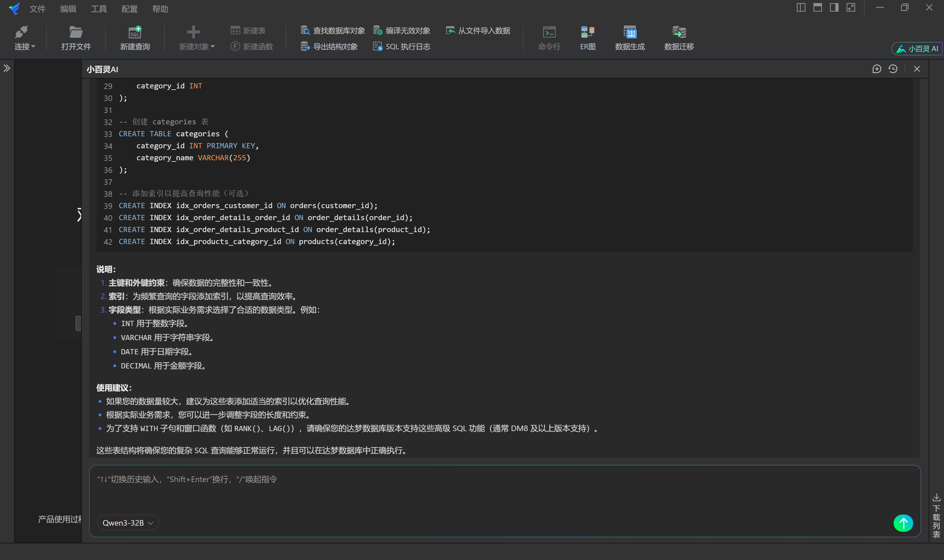This screenshot has width=944, height=560.
Task: Start a new AI chat conversation
Action: [877, 69]
